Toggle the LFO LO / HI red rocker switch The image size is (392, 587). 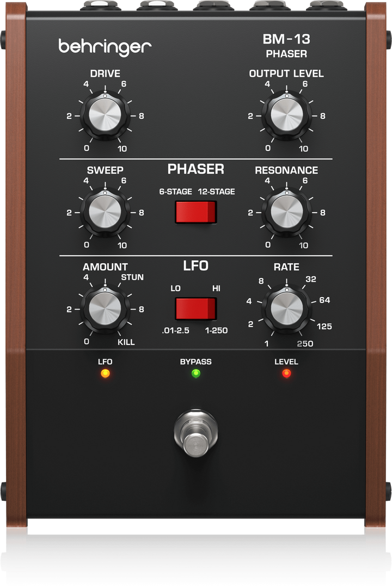196,309
